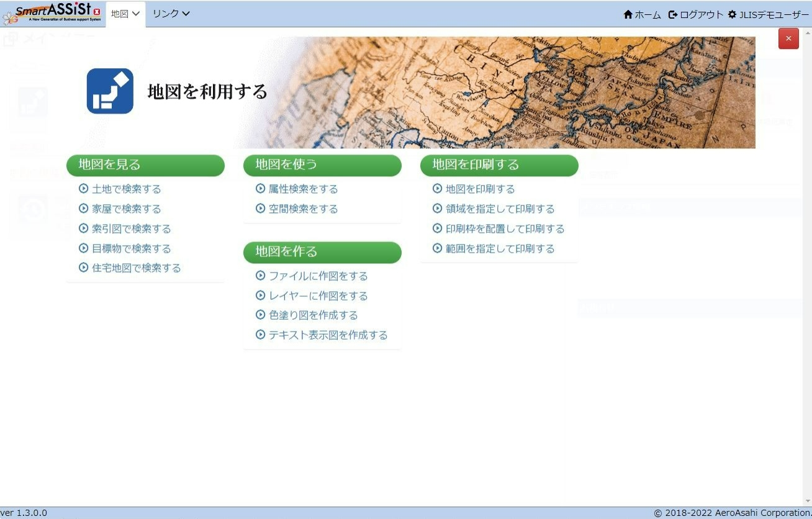This screenshot has width=812, height=519.
Task: Click the SmartASSiSt logo
Action: (52, 13)
